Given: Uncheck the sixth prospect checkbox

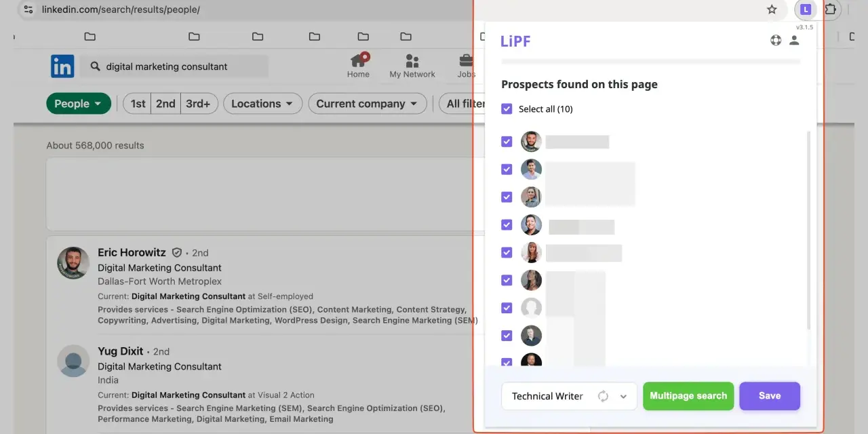Looking at the screenshot, I should 507,280.
